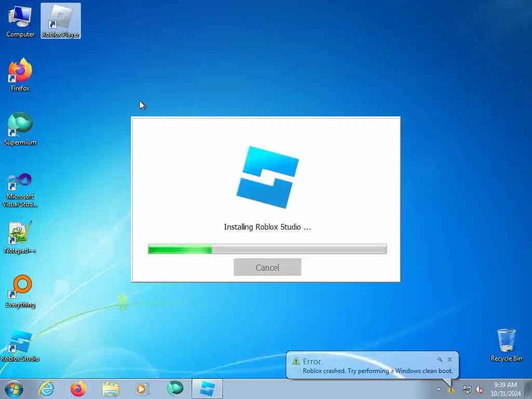Open the clock showing 9:39 AM
This screenshot has height=399, width=532.
pyautogui.click(x=505, y=389)
